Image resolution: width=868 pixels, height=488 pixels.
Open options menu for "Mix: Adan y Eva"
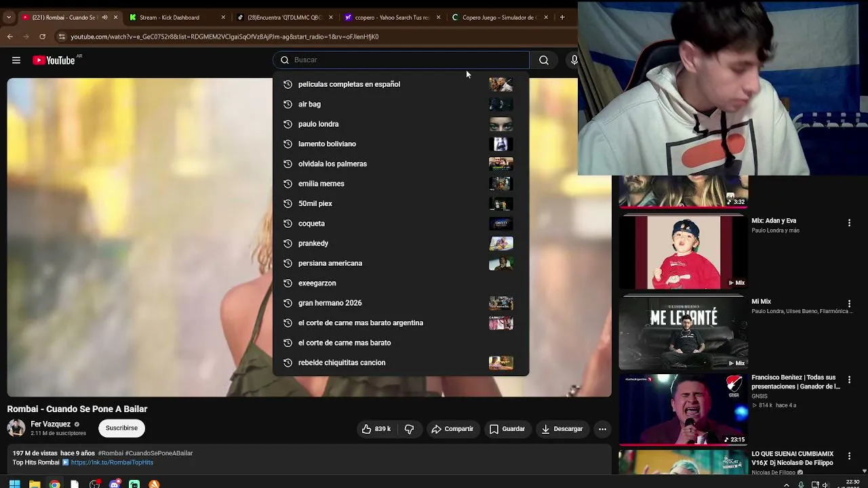[849, 222]
